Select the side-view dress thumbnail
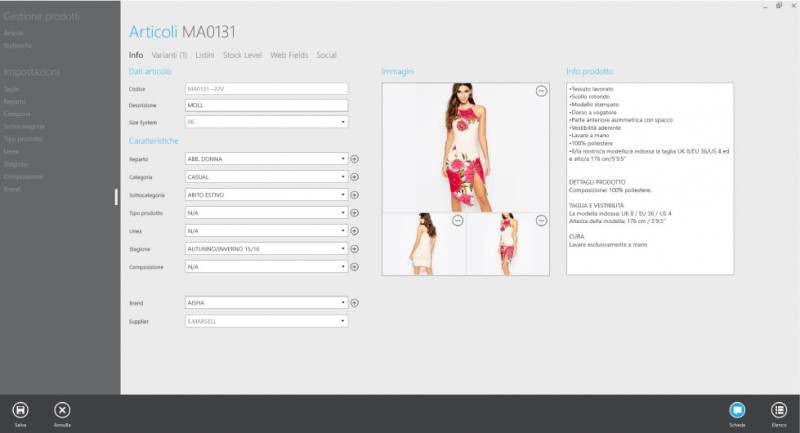This screenshot has height=433, width=800. (x=508, y=244)
